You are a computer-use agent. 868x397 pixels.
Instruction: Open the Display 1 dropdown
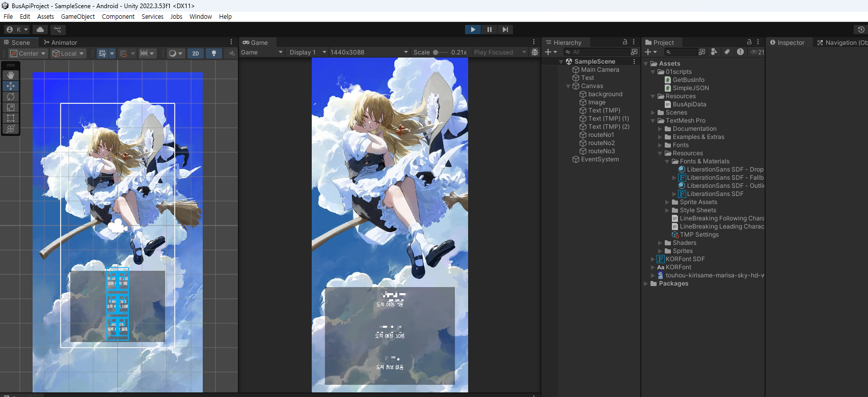point(308,52)
